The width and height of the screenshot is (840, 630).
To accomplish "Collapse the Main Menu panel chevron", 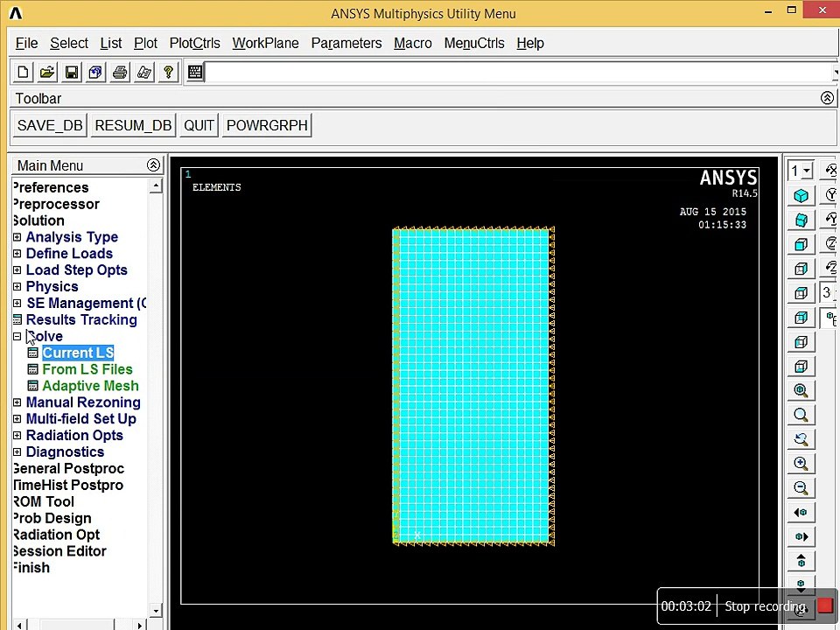I will pyautogui.click(x=153, y=165).
